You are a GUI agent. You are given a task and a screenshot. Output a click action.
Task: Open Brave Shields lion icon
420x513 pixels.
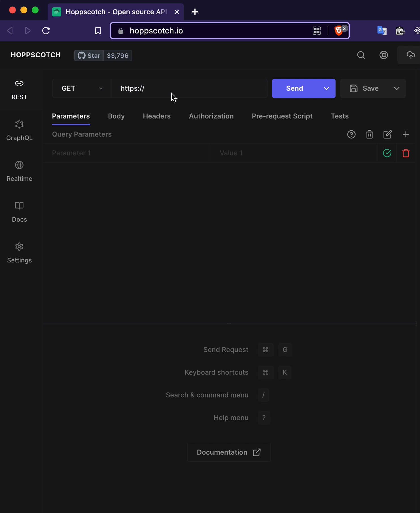[339, 31]
